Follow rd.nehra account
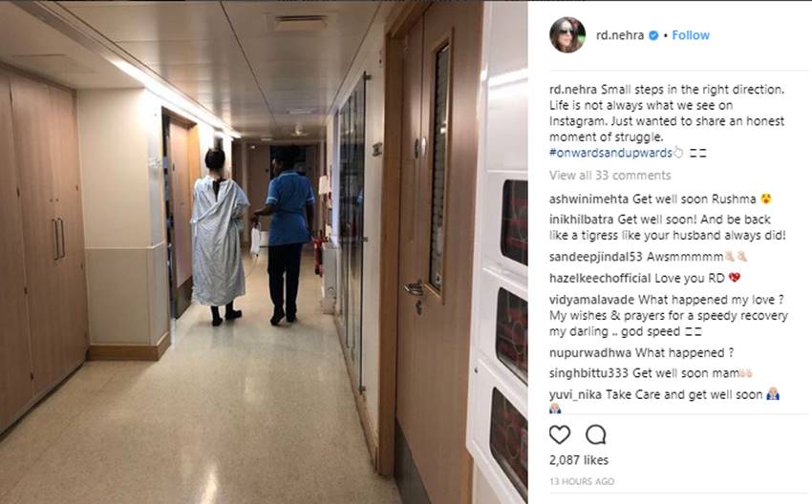Viewport: 812px width, 504px height. pyautogui.click(x=691, y=35)
